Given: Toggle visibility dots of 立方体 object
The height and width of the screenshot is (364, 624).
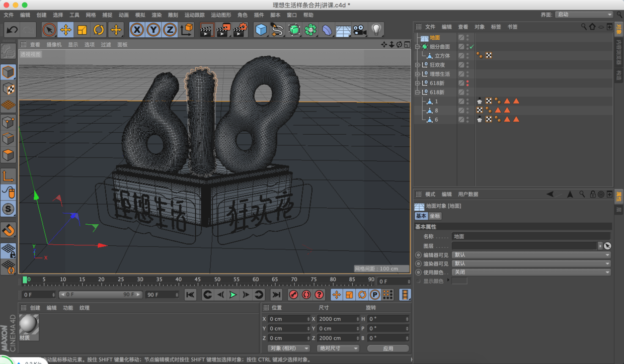Looking at the screenshot, I should pyautogui.click(x=468, y=56).
